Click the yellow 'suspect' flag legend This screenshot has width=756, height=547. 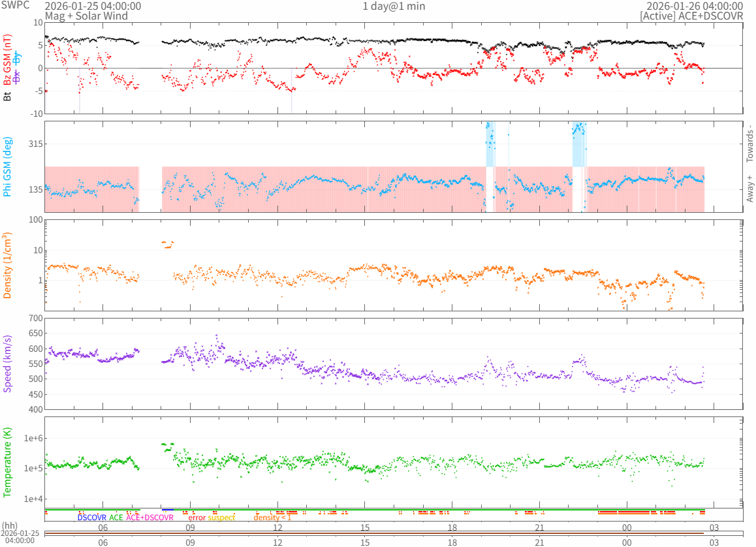click(x=222, y=518)
